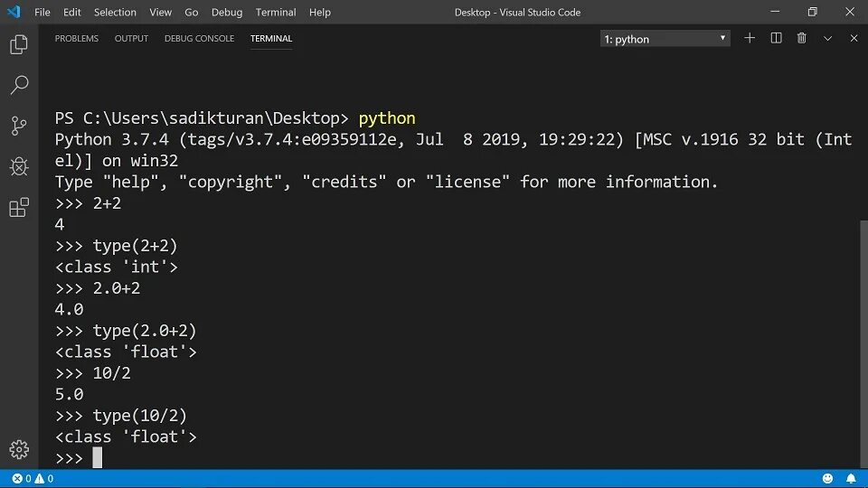Click the 'Desktop - Visual Studio Code' title
This screenshot has height=488, width=868.
point(517,12)
